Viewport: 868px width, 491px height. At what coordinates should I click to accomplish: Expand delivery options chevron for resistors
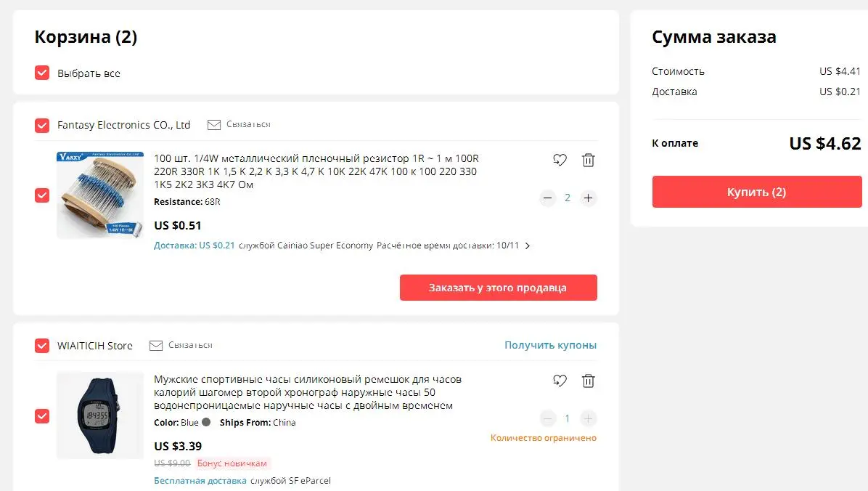click(x=528, y=245)
